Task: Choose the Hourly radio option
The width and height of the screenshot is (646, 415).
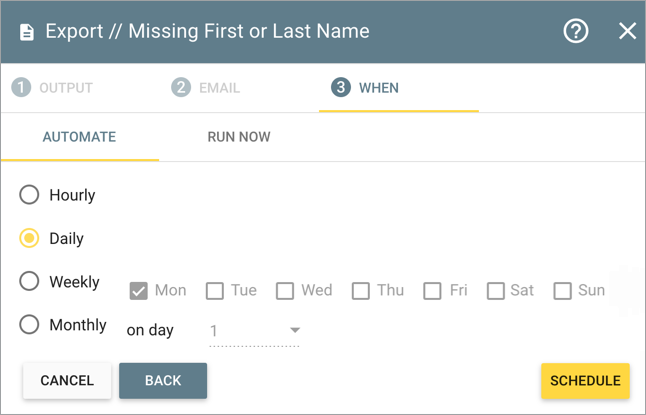Action: coord(30,195)
